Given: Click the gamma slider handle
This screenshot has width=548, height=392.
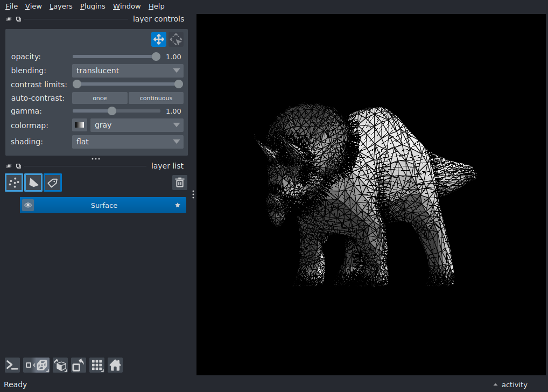Looking at the screenshot, I should pyautogui.click(x=112, y=111).
